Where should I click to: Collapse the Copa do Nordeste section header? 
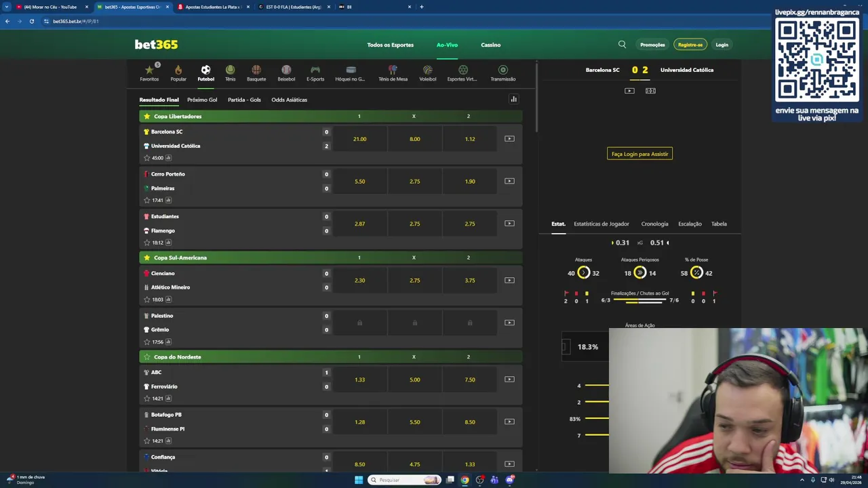331,357
